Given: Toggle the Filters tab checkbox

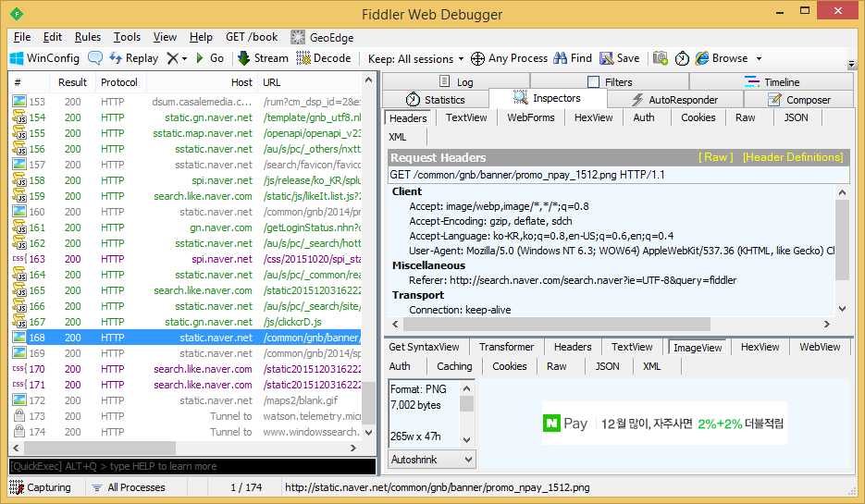Looking at the screenshot, I should [594, 82].
